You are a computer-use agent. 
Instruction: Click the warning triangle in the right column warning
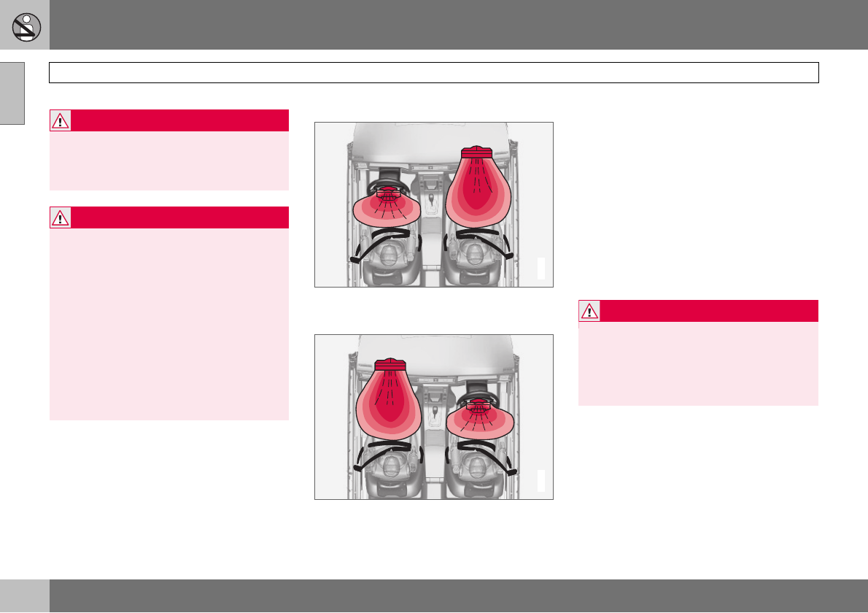pyautogui.click(x=589, y=311)
